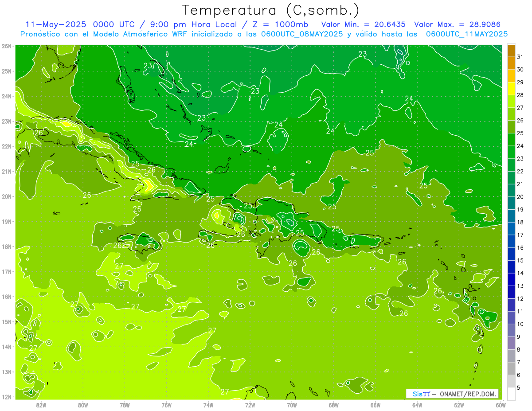This screenshot has height=411, width=532.
Task: Click the "15N" latitude axis label
Action: [7, 322]
